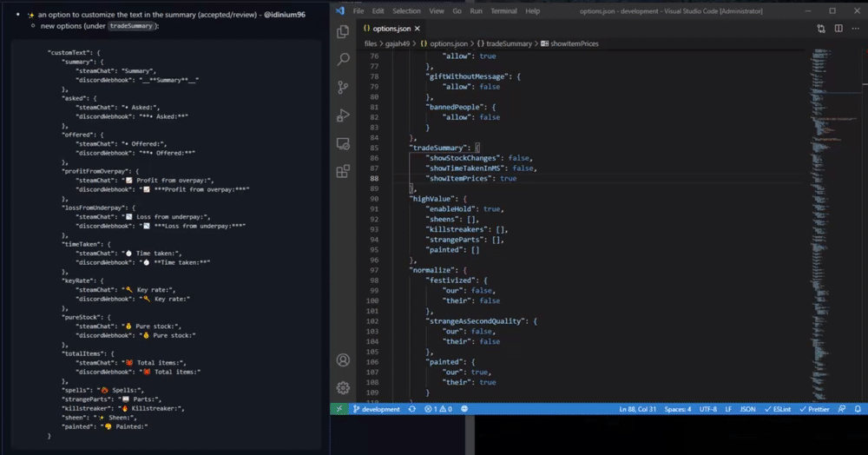Screen dimensions: 868x455
Task: Click the Open Changes compare icon
Action: tap(821, 29)
